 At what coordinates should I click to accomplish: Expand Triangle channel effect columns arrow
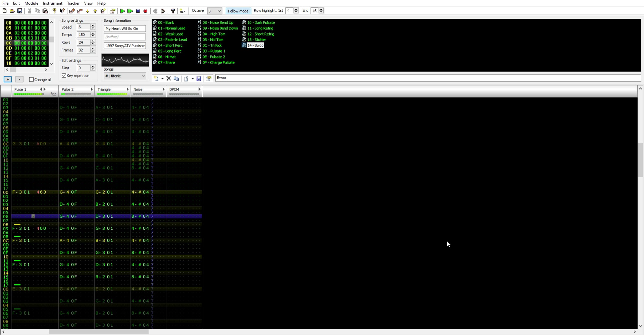(x=128, y=89)
